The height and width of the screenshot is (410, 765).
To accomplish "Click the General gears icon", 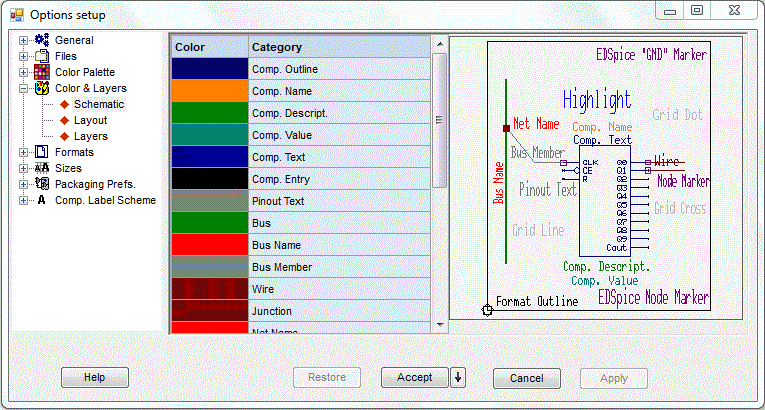I will pyautogui.click(x=42, y=40).
